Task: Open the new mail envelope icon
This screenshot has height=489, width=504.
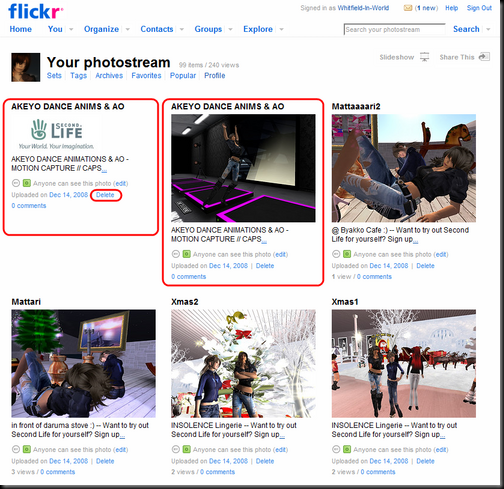Action: coord(408,8)
